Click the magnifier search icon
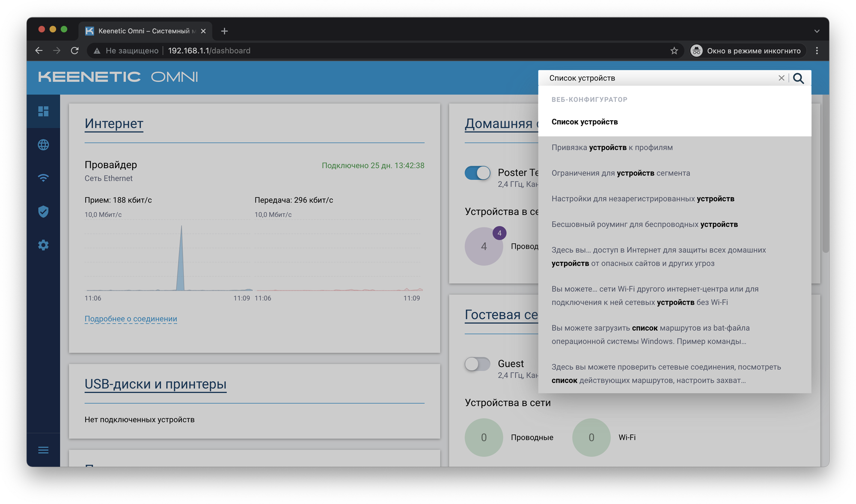 [799, 78]
